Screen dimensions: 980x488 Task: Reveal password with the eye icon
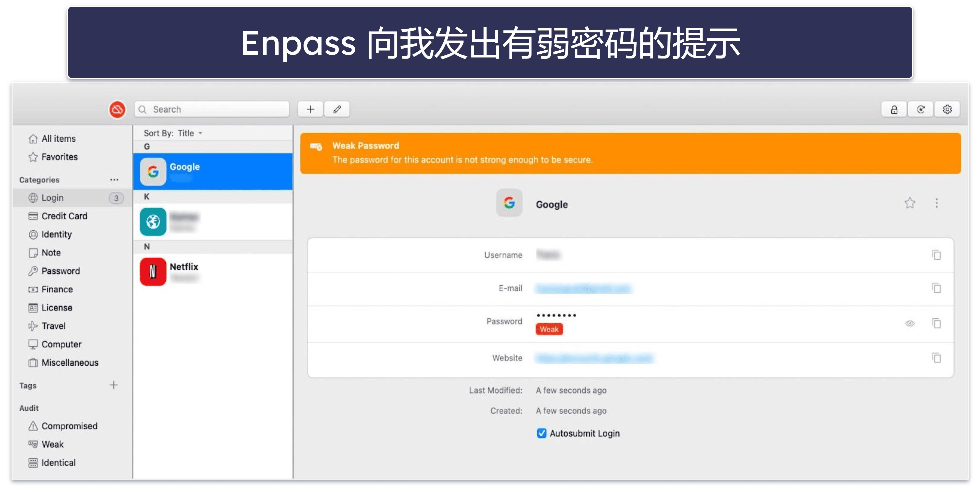tap(910, 323)
